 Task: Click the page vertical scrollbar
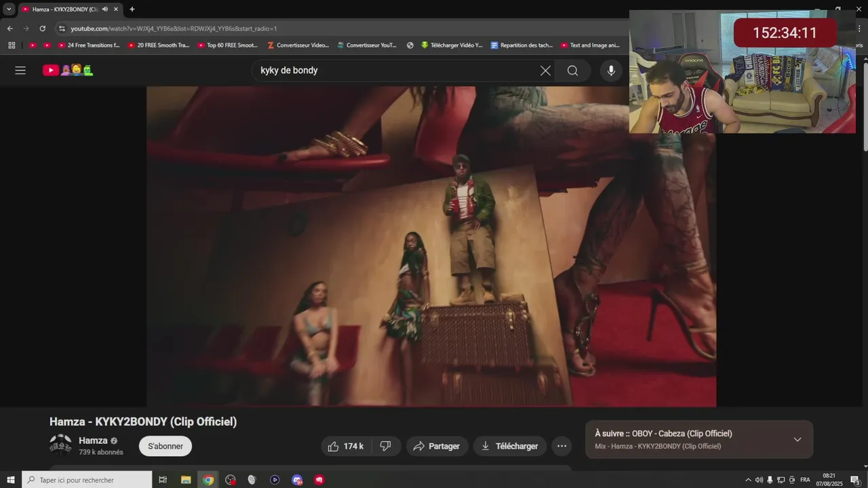coord(865,106)
